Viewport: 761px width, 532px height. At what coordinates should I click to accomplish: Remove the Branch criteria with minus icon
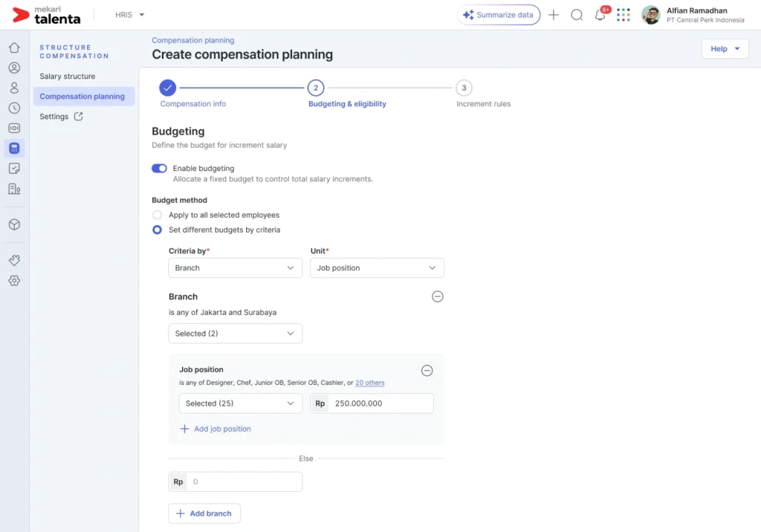(x=437, y=296)
